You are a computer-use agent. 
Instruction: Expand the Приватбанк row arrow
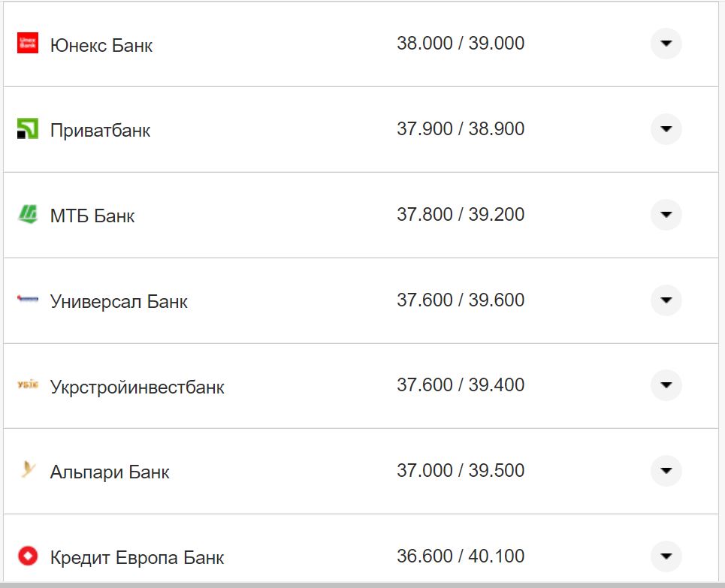(666, 129)
